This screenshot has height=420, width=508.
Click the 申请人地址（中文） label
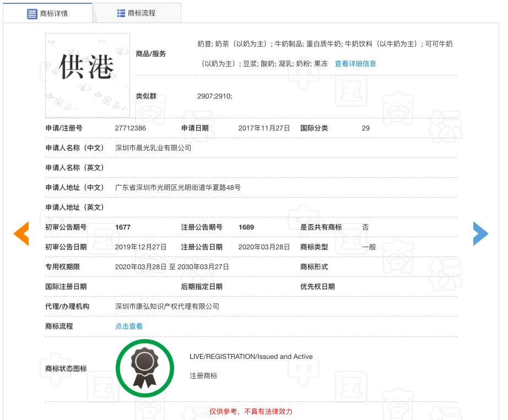click(x=74, y=188)
